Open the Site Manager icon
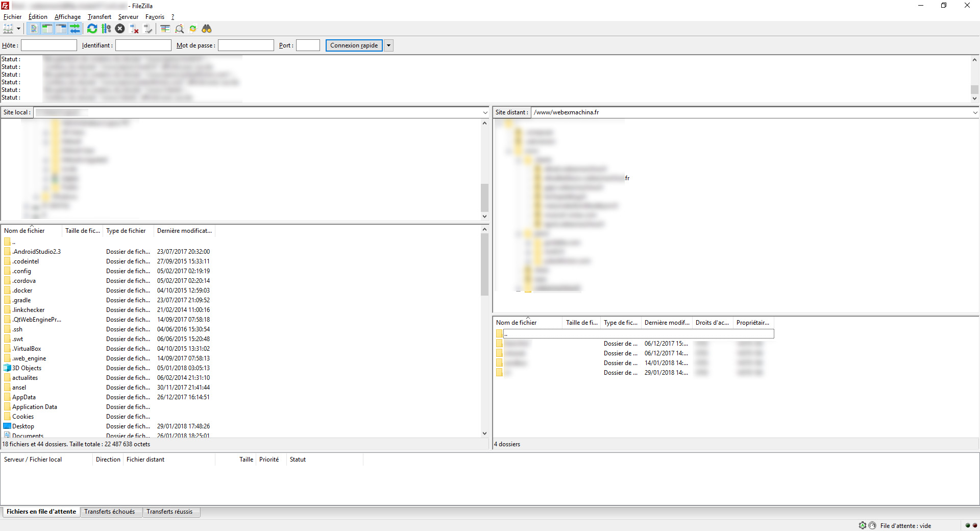980x531 pixels. (x=8, y=29)
